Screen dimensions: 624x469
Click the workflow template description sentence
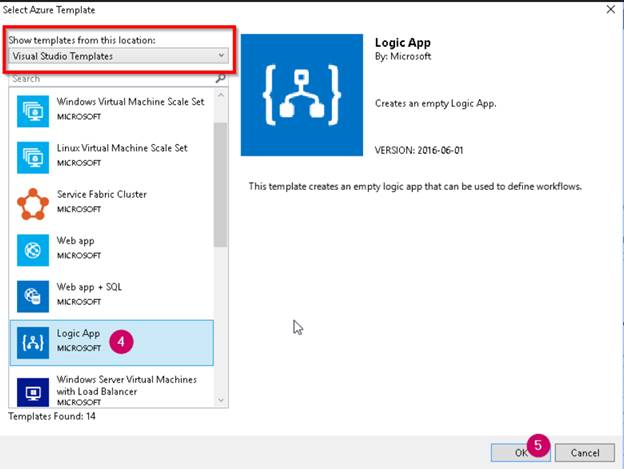[x=415, y=187]
